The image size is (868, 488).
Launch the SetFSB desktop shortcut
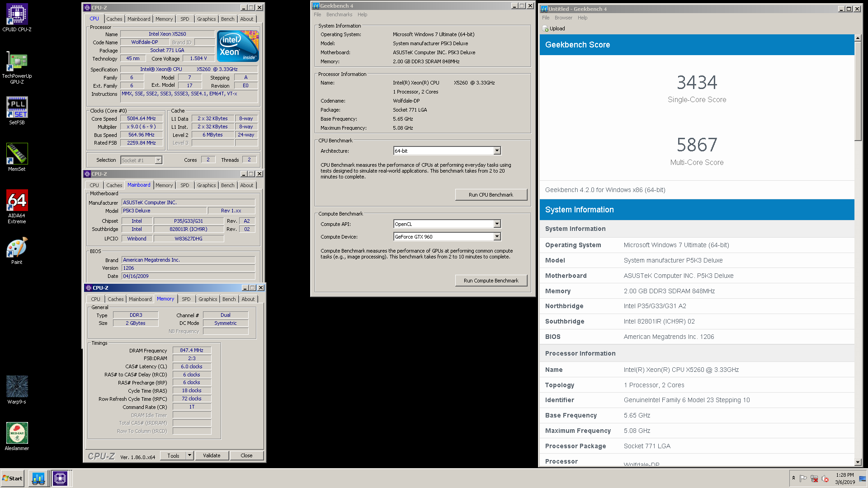(x=17, y=110)
